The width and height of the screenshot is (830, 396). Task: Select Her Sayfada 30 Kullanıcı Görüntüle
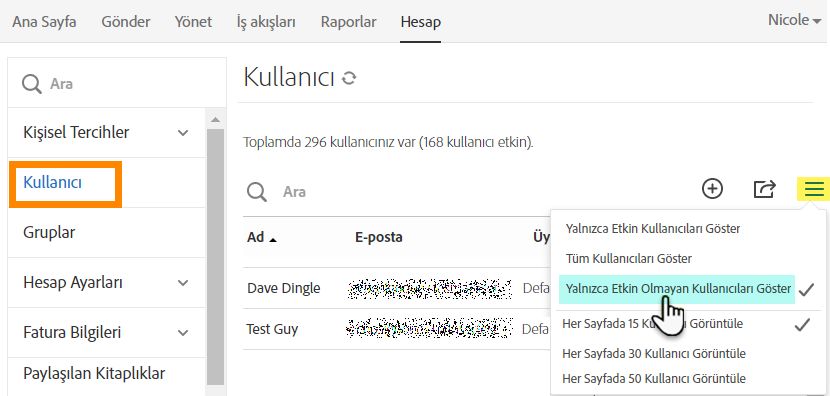(x=654, y=353)
